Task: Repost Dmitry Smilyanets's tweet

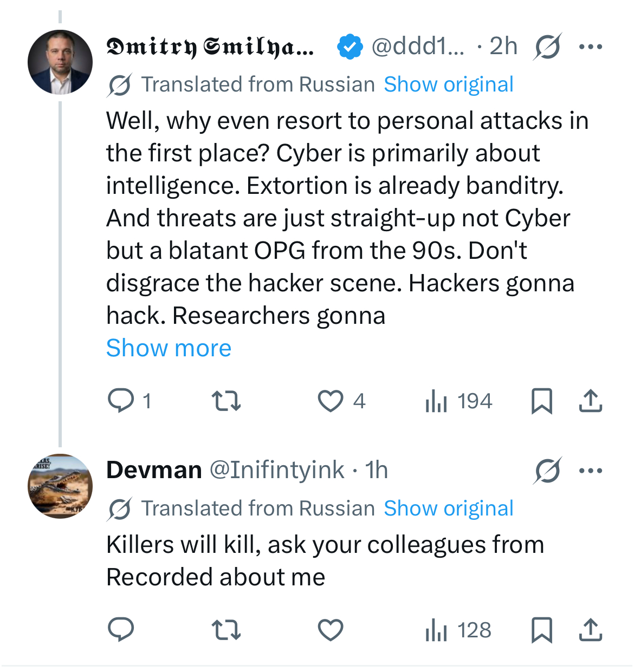Action: click(226, 401)
